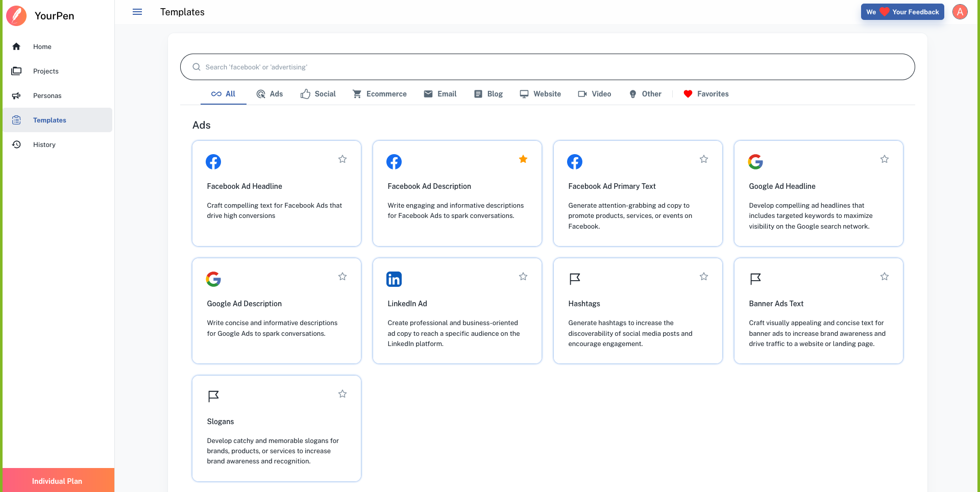Screen dimensions: 980x492
Task: Unfavorite the Facebook Ad Description orange star
Action: coord(523,159)
